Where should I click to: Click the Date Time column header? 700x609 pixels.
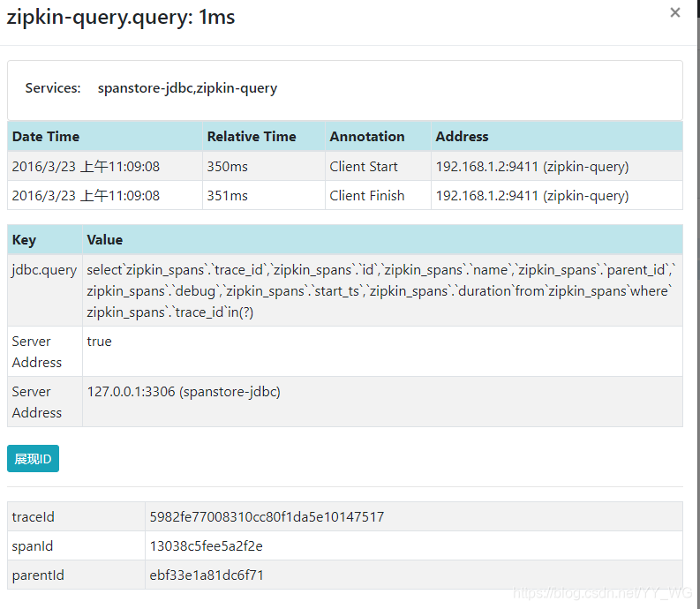(105, 136)
